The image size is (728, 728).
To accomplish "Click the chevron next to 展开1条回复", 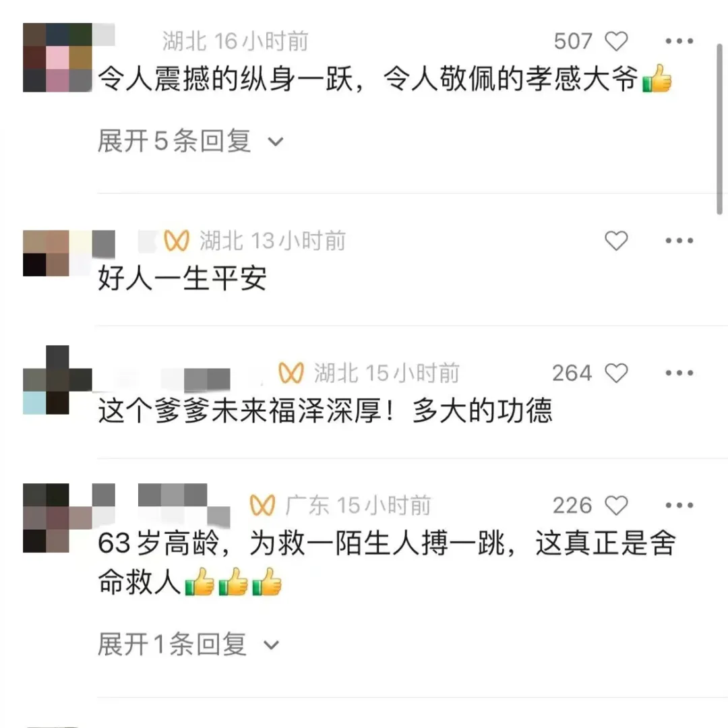I will 271,645.
